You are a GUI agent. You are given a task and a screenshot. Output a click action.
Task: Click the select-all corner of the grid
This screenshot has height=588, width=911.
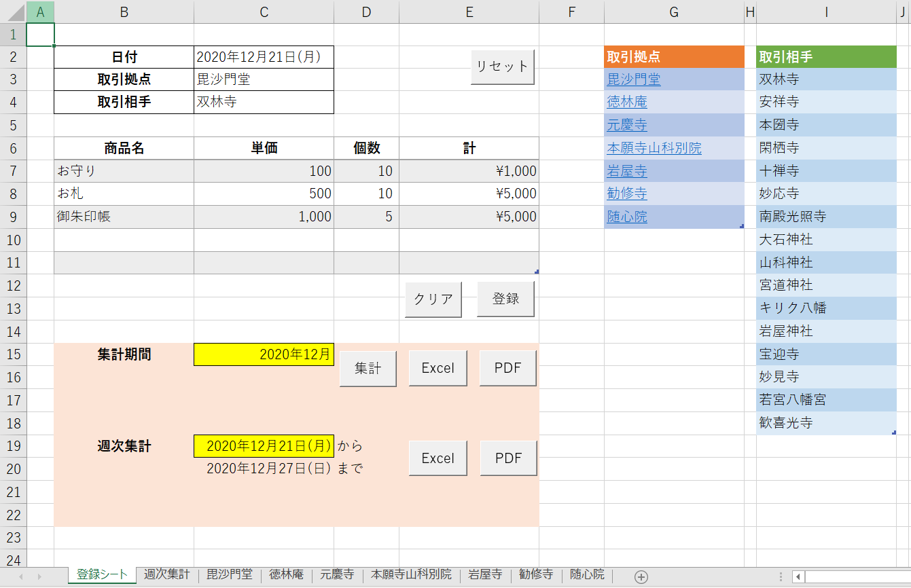[x=13, y=12]
